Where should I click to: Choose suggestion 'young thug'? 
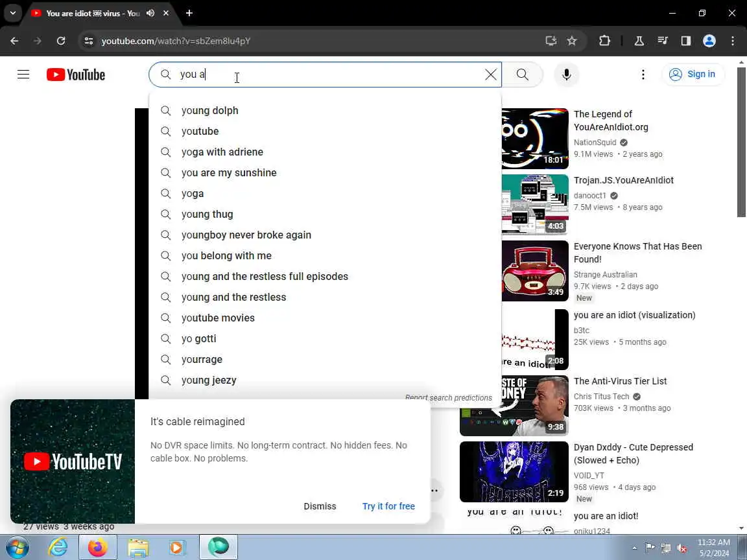(x=325, y=215)
